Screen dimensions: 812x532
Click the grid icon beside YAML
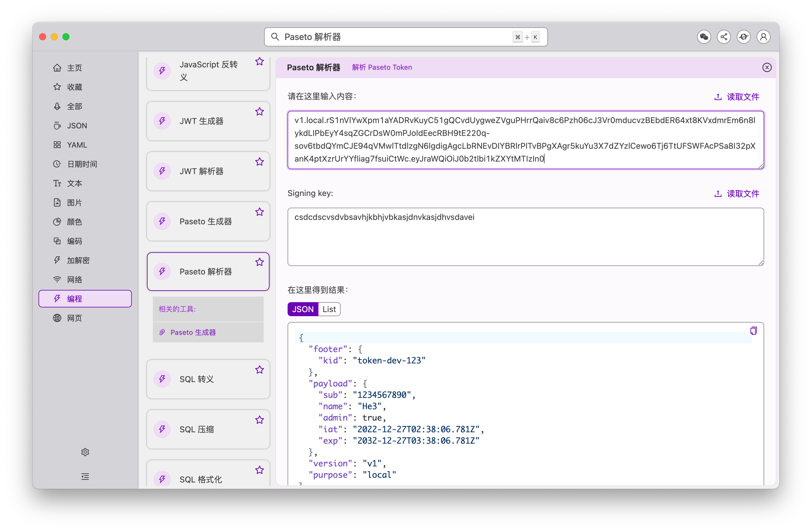pos(57,145)
